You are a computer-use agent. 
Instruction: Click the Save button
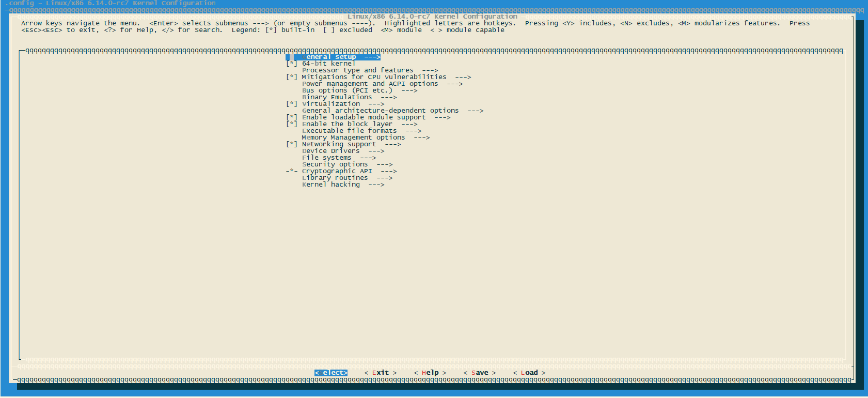click(479, 373)
